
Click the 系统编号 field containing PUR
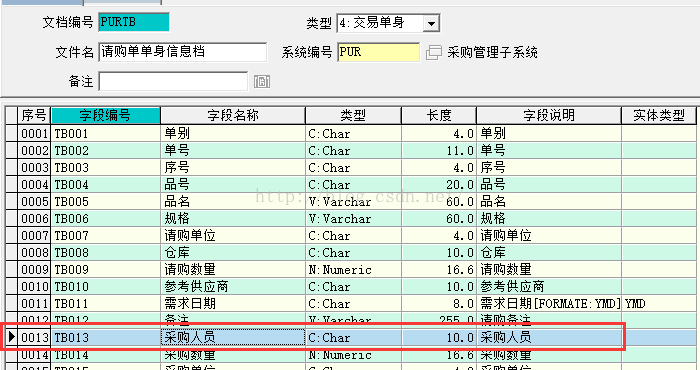pyautogui.click(x=379, y=52)
